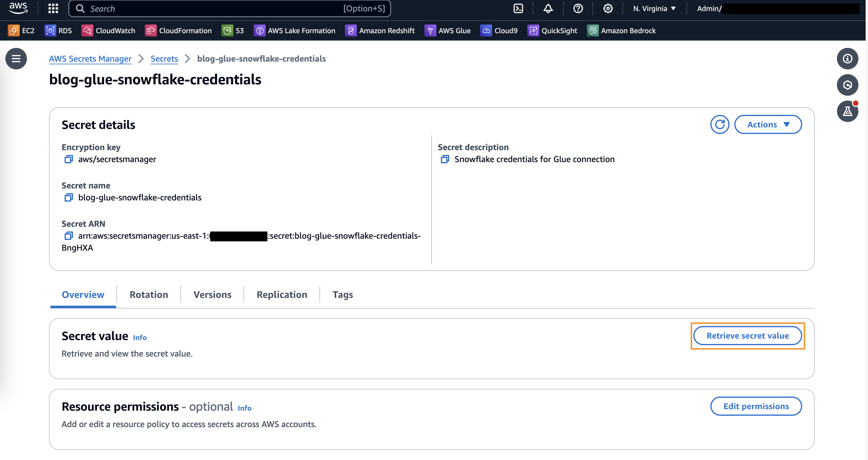Screen dimensions: 868x460
Task: Open the Admin account menu
Action: (709, 8)
